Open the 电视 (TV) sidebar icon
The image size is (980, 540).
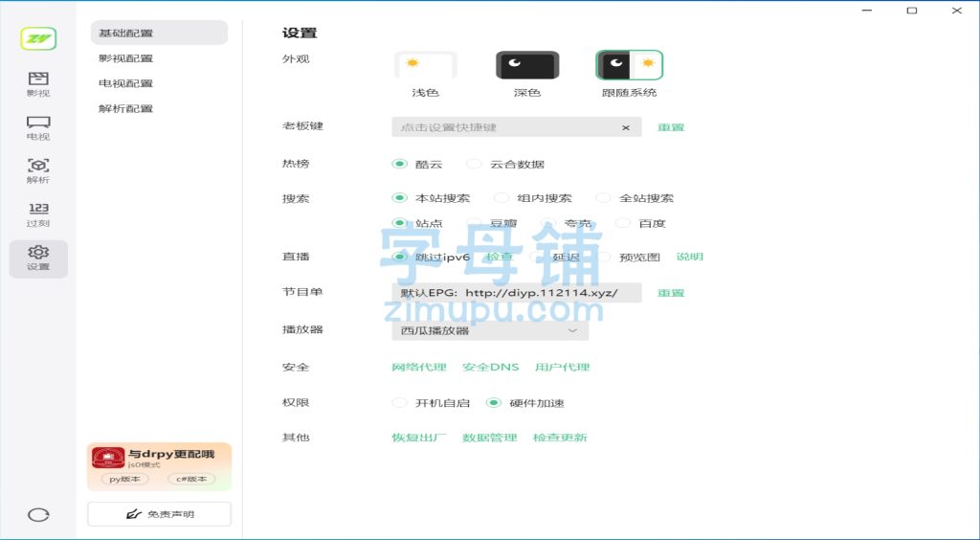point(38,127)
